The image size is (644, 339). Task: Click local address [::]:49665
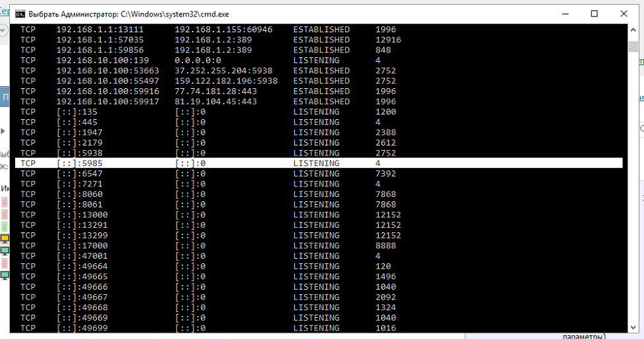[82, 276]
